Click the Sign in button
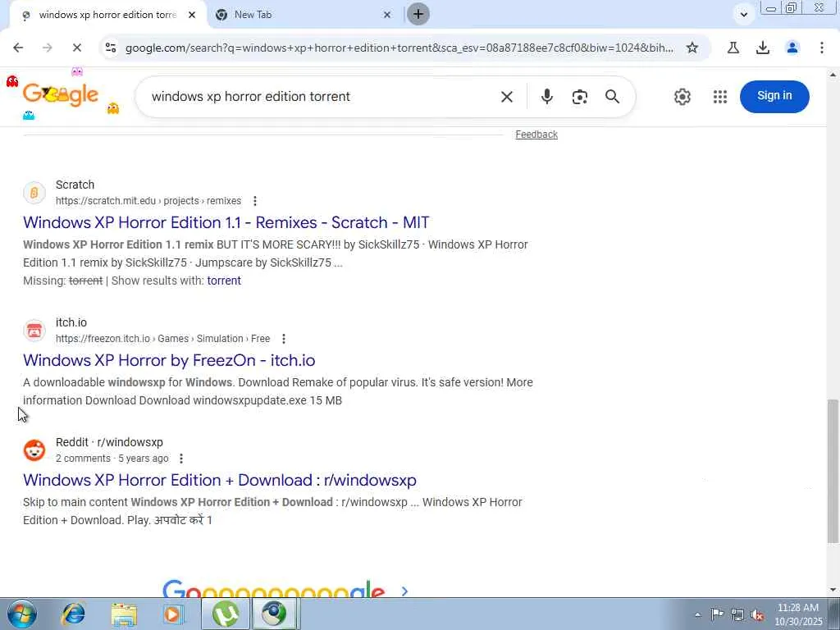Image resolution: width=840 pixels, height=630 pixels. coord(774,97)
